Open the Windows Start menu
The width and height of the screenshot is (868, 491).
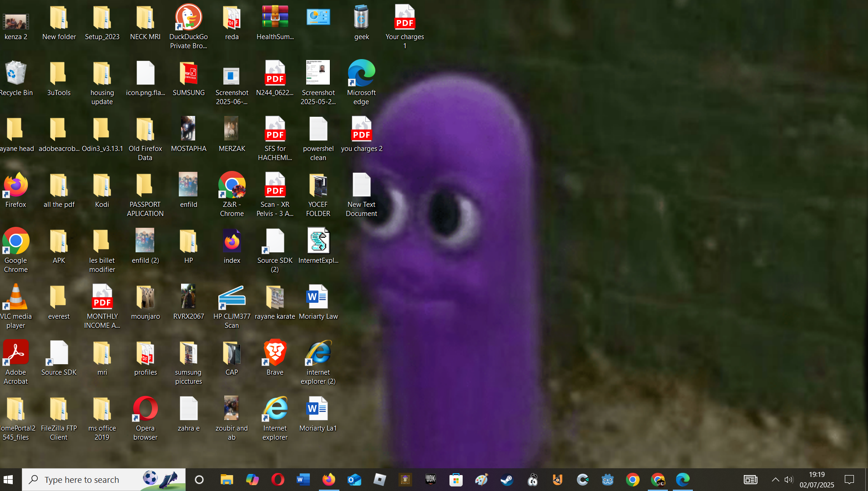pos(8,480)
